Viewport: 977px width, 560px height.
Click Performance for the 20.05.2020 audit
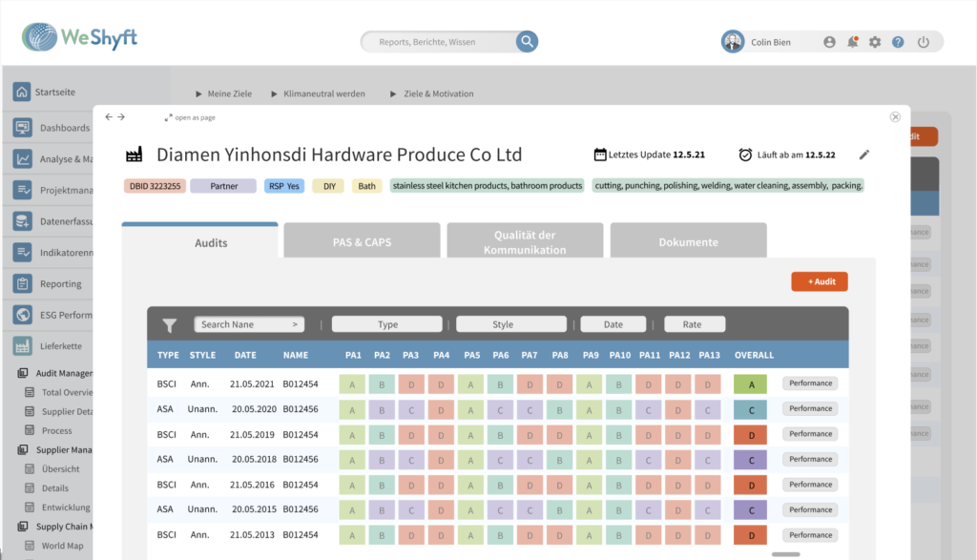point(810,408)
